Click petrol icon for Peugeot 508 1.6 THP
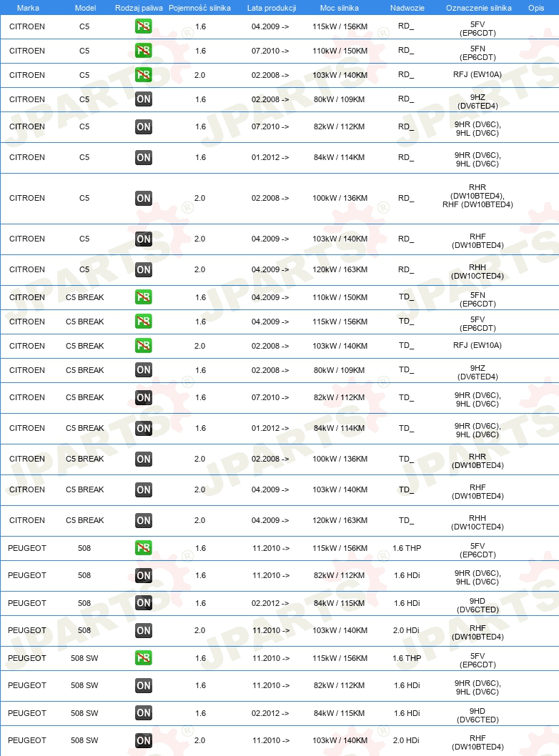 pyautogui.click(x=143, y=548)
